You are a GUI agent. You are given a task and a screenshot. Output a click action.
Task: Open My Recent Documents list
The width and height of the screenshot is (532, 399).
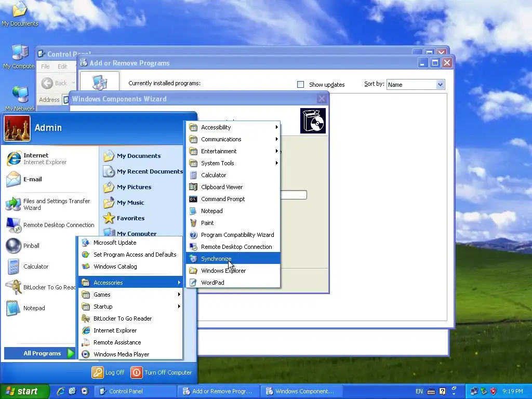coord(142,171)
